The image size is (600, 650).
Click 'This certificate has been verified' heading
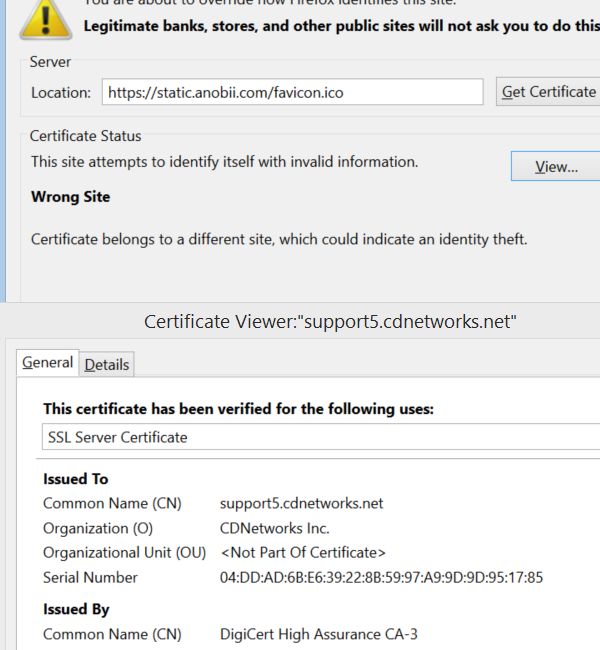(238, 409)
